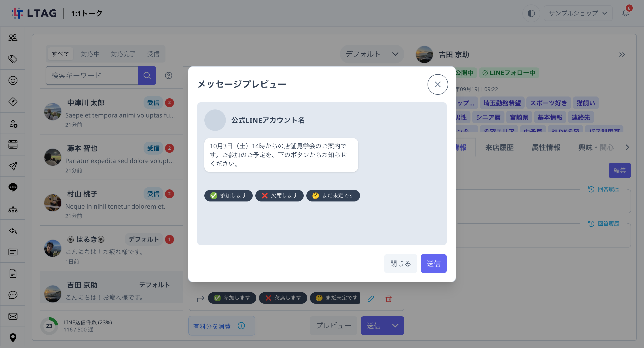Select the 対応中 filter tab
Viewport: 644px width, 348px height.
click(x=90, y=54)
